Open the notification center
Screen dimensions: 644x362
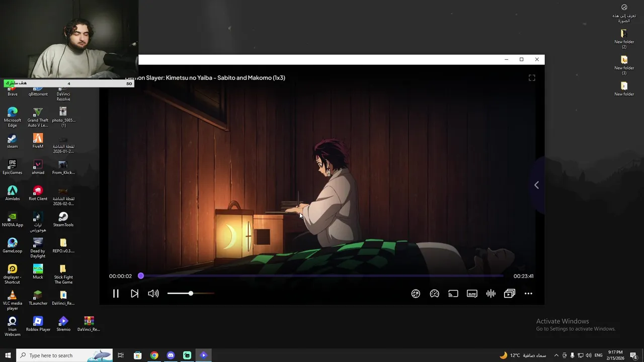click(x=633, y=355)
